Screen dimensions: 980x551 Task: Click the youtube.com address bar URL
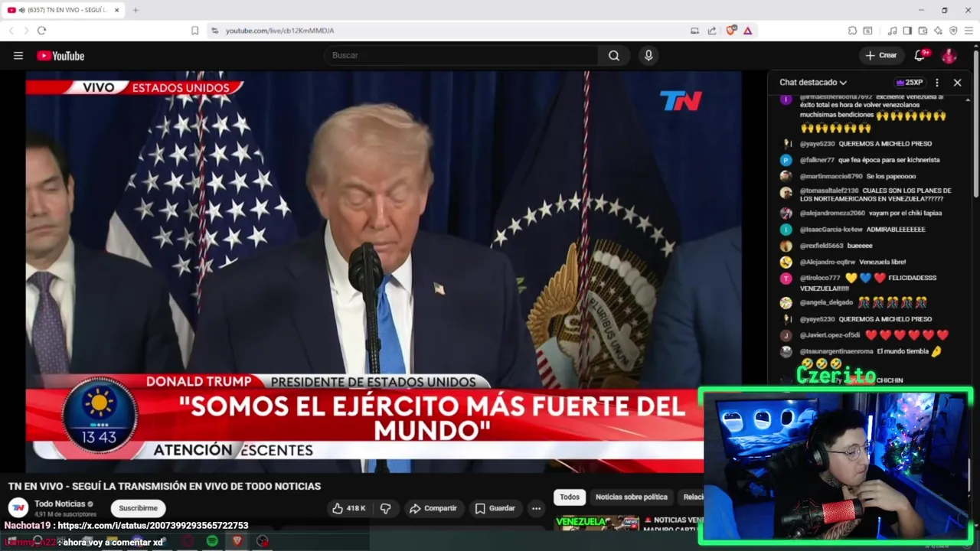tap(279, 31)
